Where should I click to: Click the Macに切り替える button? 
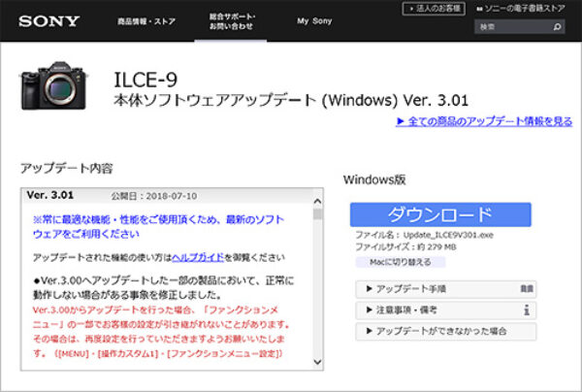[400, 262]
